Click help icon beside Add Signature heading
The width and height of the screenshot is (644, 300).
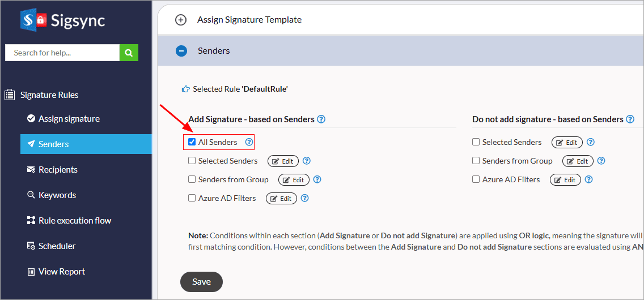321,119
